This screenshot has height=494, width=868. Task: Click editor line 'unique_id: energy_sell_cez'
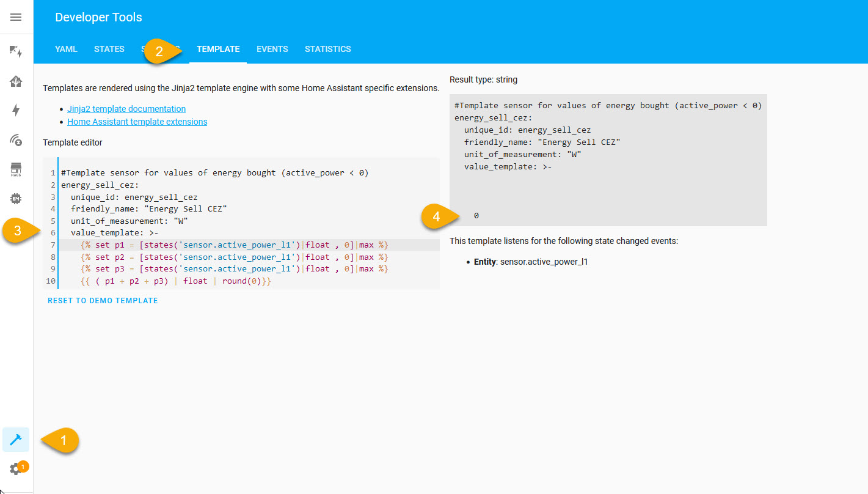[x=134, y=197]
